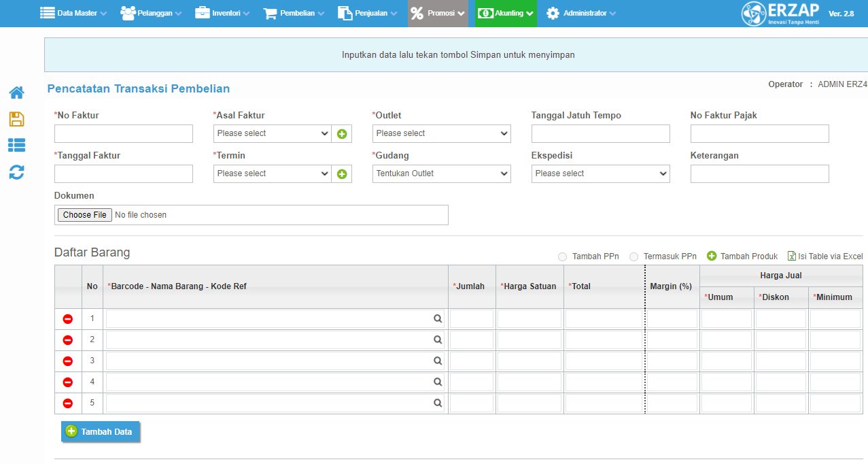Search product using row 5 magnifier icon
Image resolution: width=868 pixels, height=464 pixels.
(438, 403)
